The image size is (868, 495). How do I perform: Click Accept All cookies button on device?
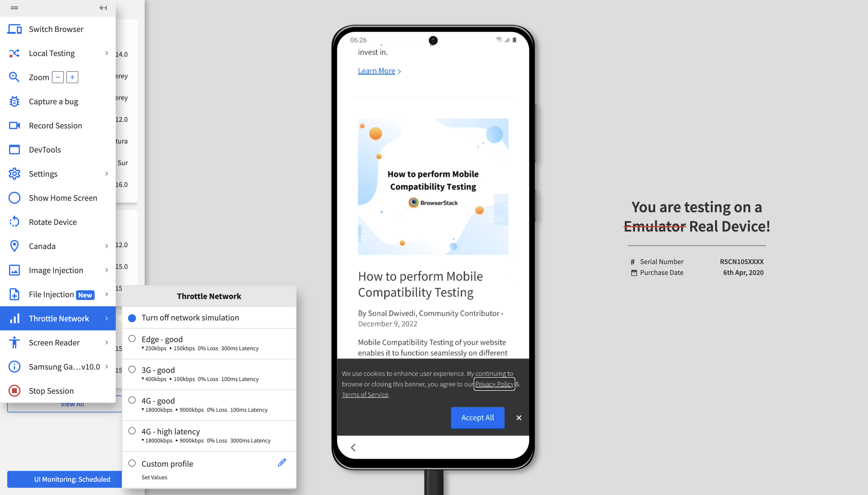coord(477,418)
